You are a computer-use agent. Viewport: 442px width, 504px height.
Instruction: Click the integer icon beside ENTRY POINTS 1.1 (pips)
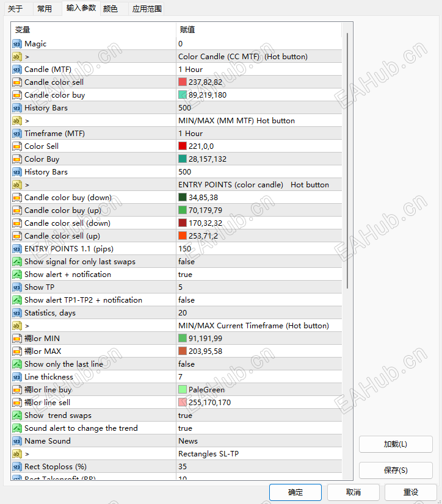[x=17, y=249]
